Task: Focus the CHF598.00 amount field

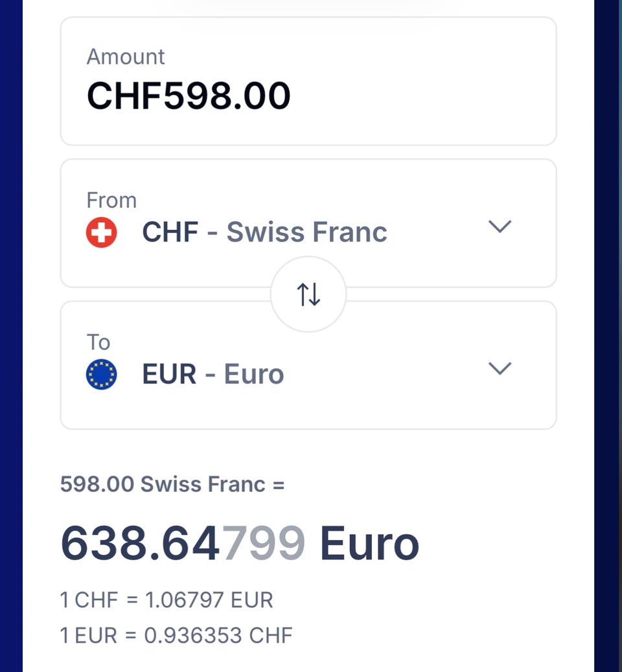Action: pos(189,96)
